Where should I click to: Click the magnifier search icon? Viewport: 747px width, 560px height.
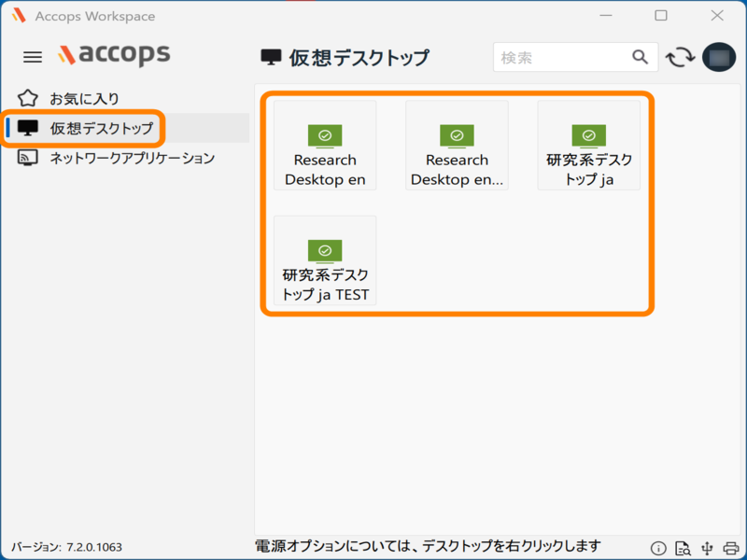point(640,57)
